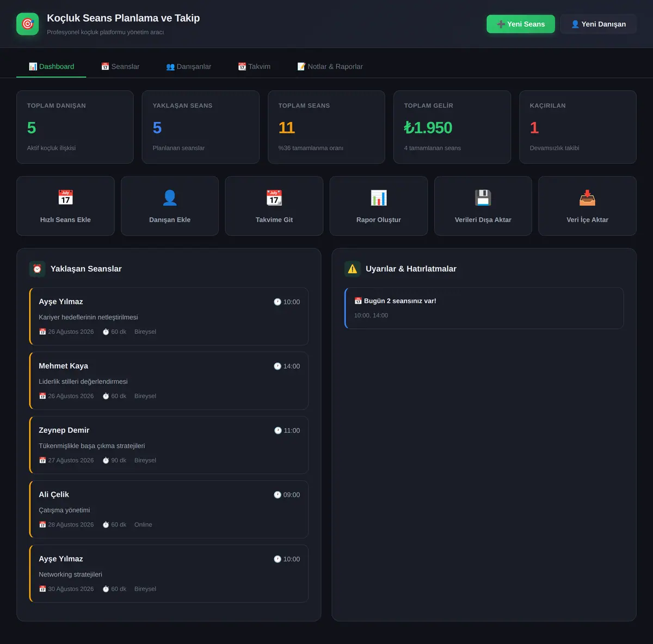This screenshot has height=644, width=653.
Task: Switch to the Seanslar tab
Action: (x=120, y=66)
